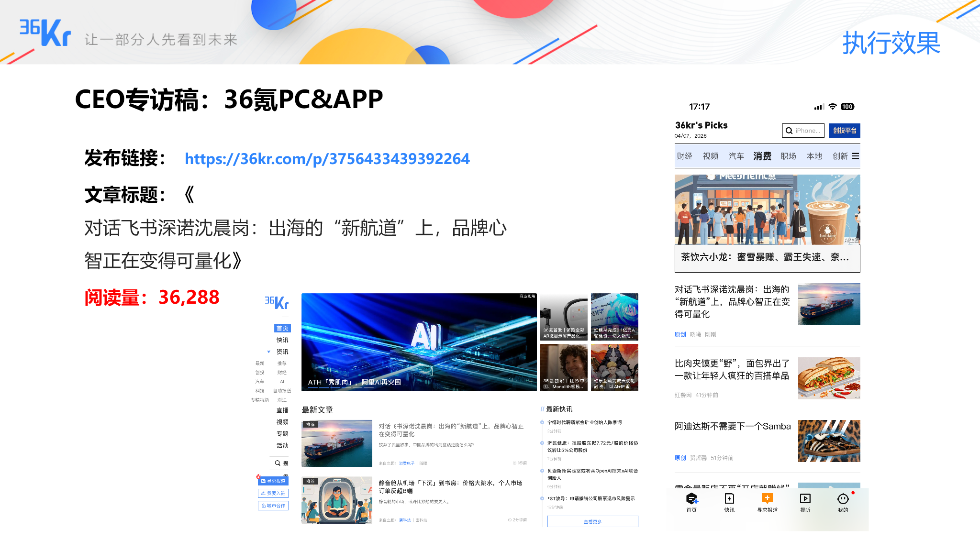Open the hamburger menu beside 创新
The image size is (980, 551).
click(x=855, y=156)
